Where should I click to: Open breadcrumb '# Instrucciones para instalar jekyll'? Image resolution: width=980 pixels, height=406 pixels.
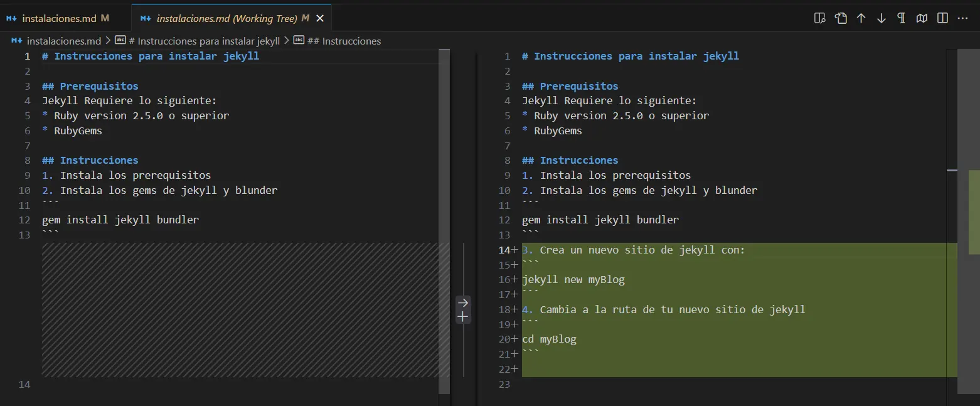(x=204, y=41)
